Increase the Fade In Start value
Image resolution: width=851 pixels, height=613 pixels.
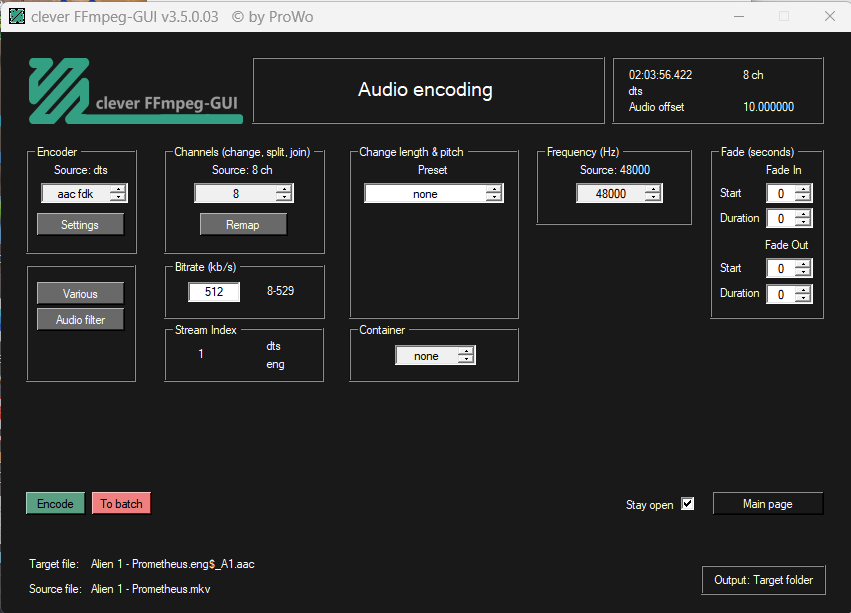803,189
